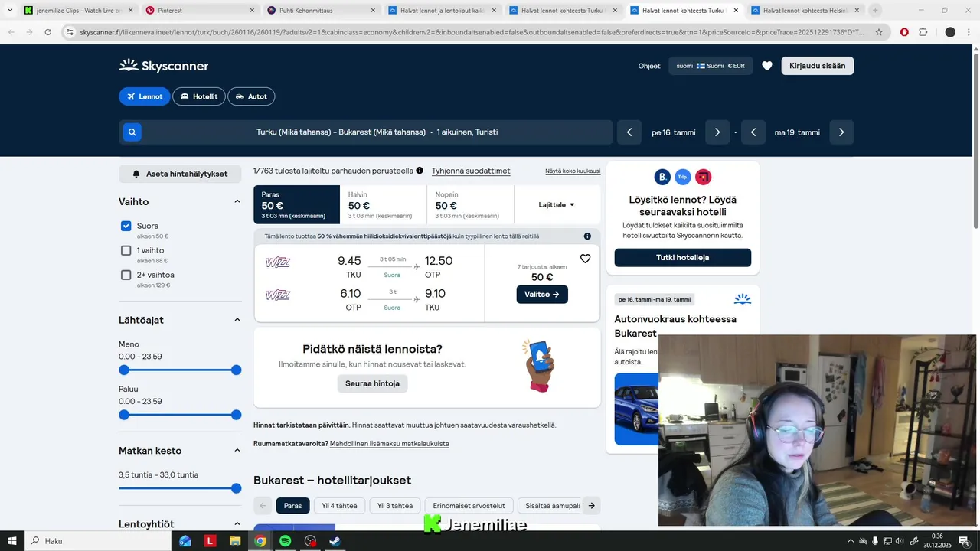The width and height of the screenshot is (980, 551).
Task: Enable the 1 vaihto checkbox
Action: point(126,250)
